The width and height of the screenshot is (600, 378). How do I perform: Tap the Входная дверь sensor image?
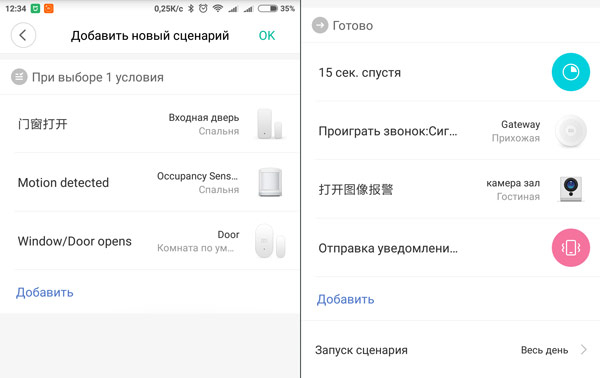269,124
